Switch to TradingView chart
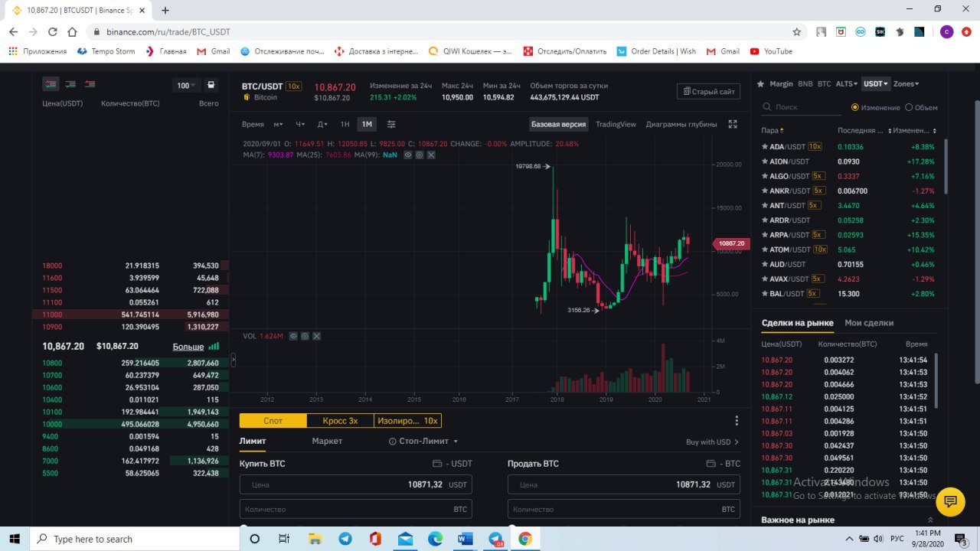The height and width of the screenshot is (551, 980). pos(616,124)
